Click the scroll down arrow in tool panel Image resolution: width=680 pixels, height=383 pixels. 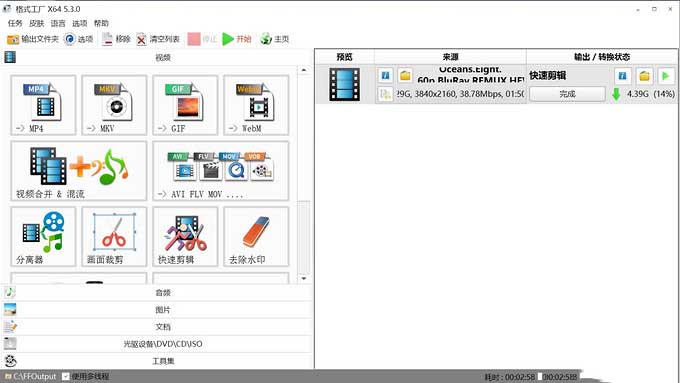pyautogui.click(x=304, y=278)
